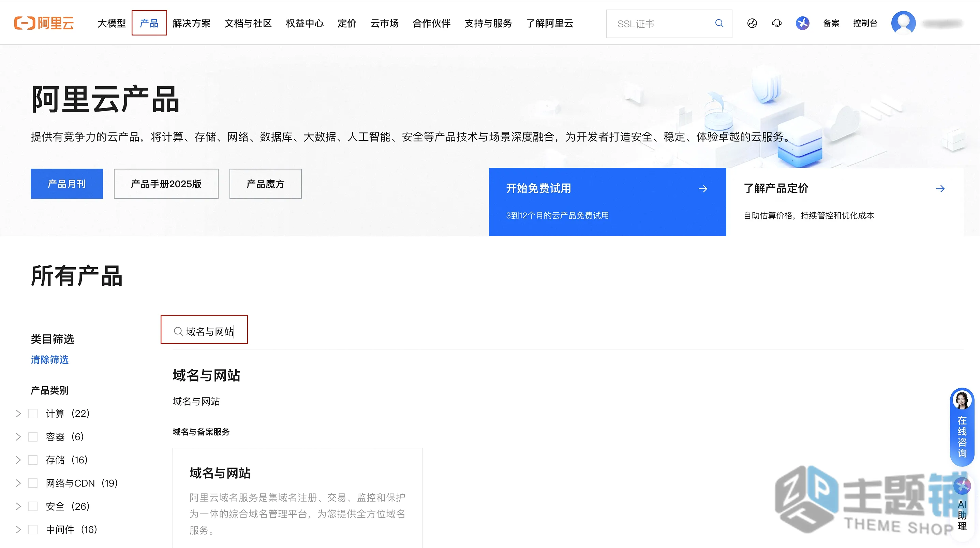980x548 pixels.
Task: Open the 大模型 nav menu
Action: click(112, 23)
